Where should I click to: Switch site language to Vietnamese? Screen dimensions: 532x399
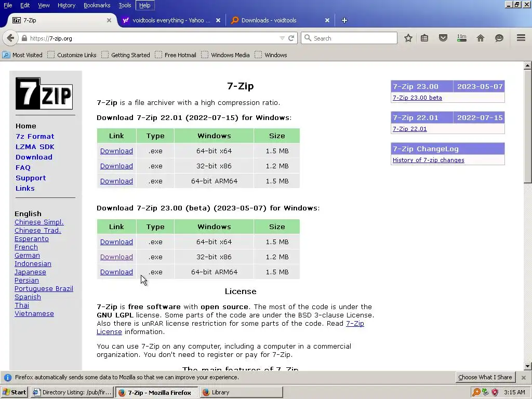(x=34, y=313)
